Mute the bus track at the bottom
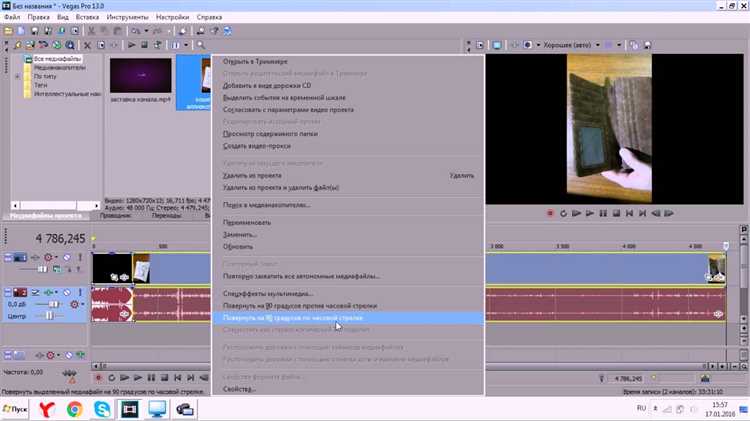The width and height of the screenshot is (750, 421). click(69, 355)
